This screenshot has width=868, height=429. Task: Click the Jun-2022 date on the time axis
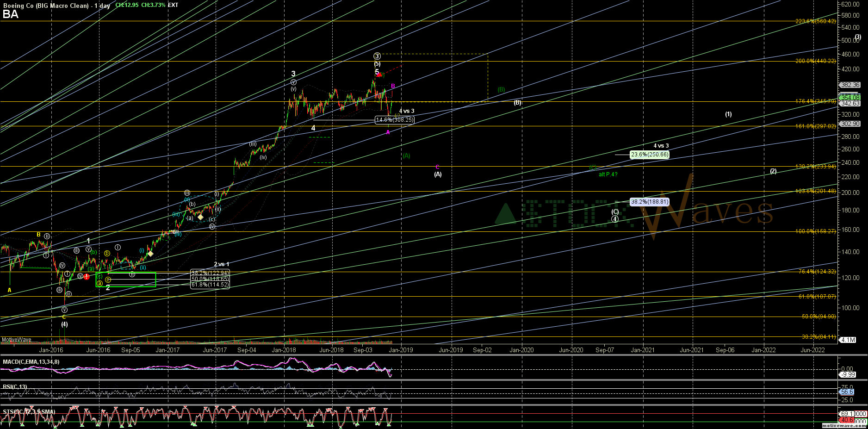813,350
